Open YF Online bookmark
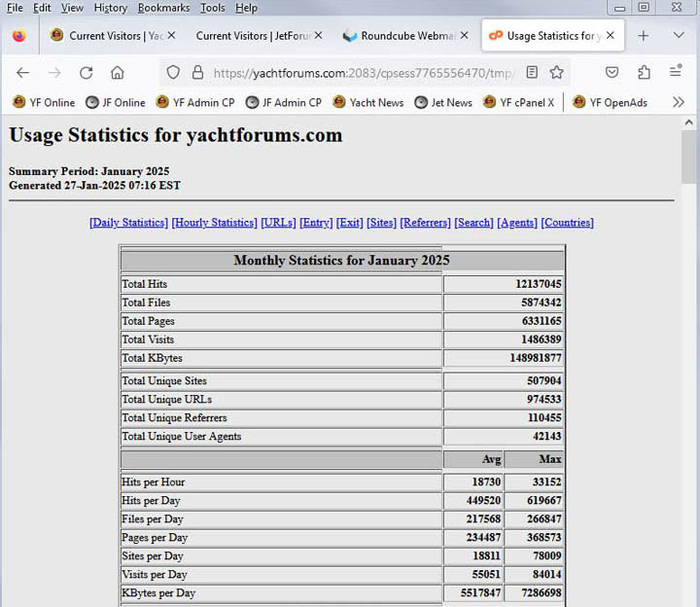 pyautogui.click(x=44, y=102)
